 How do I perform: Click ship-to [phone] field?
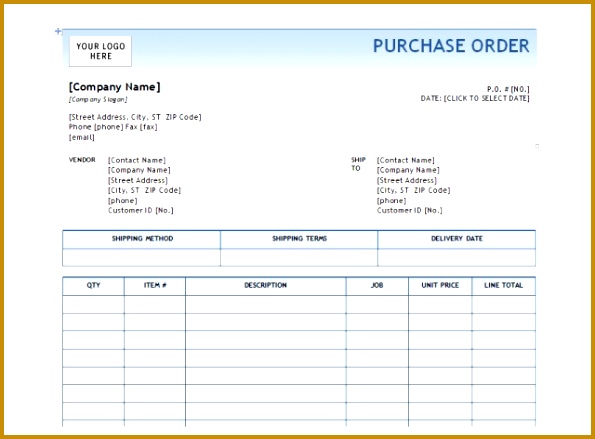click(391, 201)
